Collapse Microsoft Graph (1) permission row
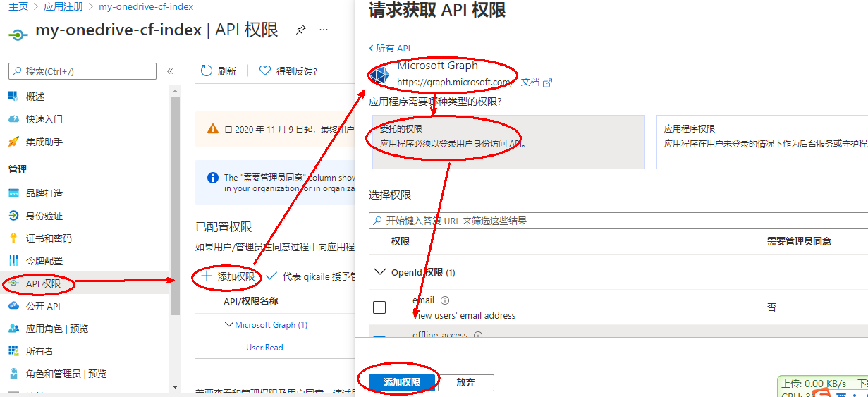The image size is (868, 397). point(228,325)
